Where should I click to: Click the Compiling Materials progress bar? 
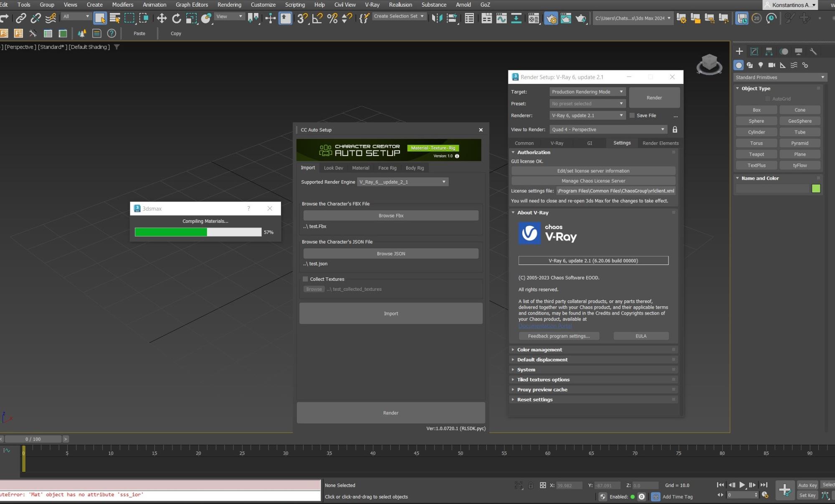(198, 232)
